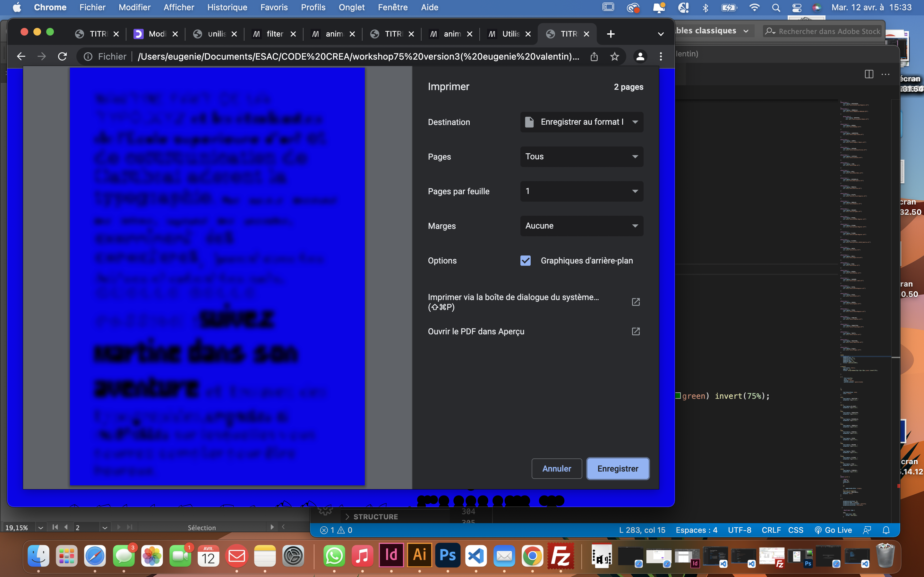Click Go Live in status bar
The width and height of the screenshot is (924, 577).
834,530
